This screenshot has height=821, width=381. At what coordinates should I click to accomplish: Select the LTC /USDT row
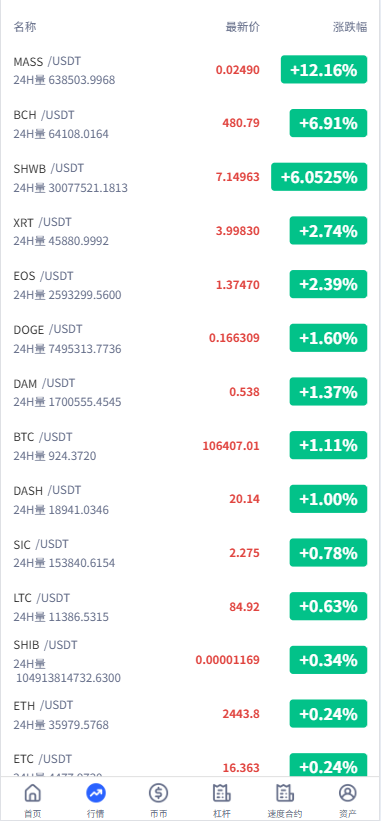click(190, 607)
